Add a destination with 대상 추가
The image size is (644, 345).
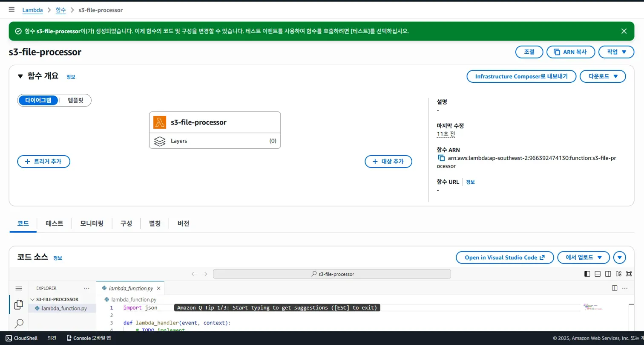tap(388, 162)
